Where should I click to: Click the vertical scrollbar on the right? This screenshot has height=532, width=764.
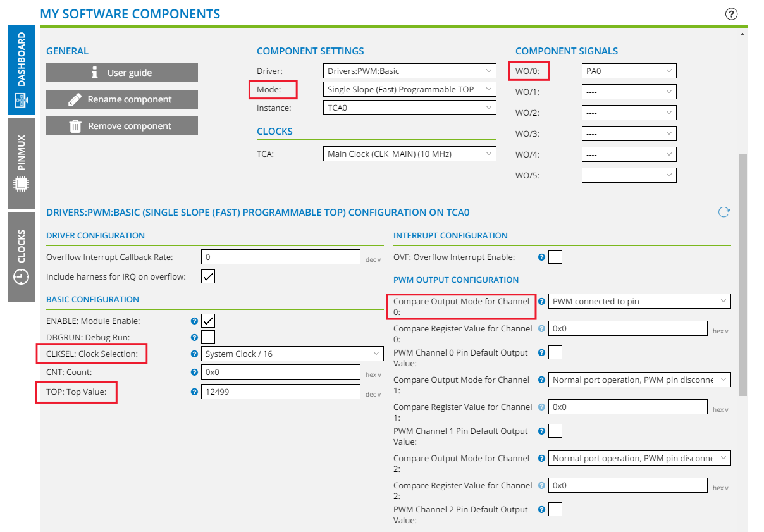tap(742, 272)
